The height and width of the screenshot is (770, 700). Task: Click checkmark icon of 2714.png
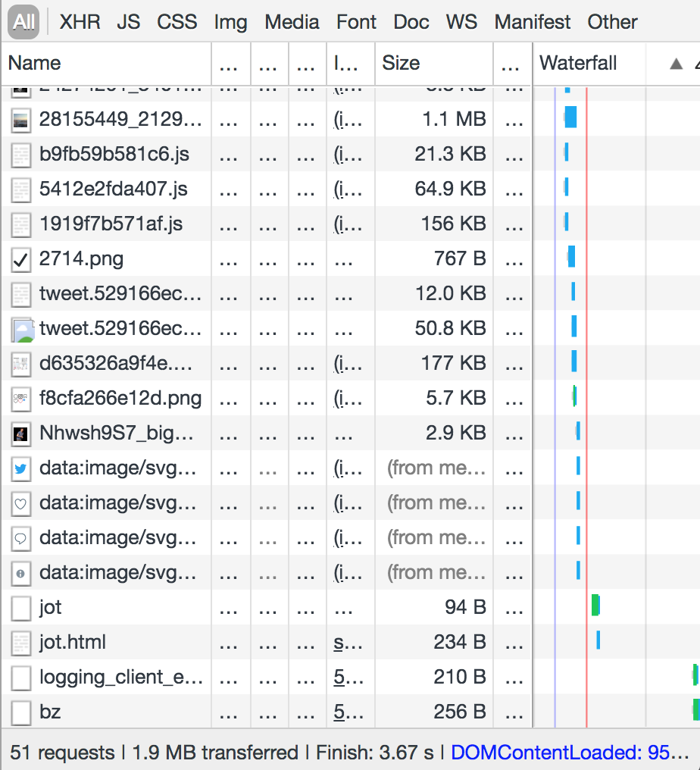[20, 258]
